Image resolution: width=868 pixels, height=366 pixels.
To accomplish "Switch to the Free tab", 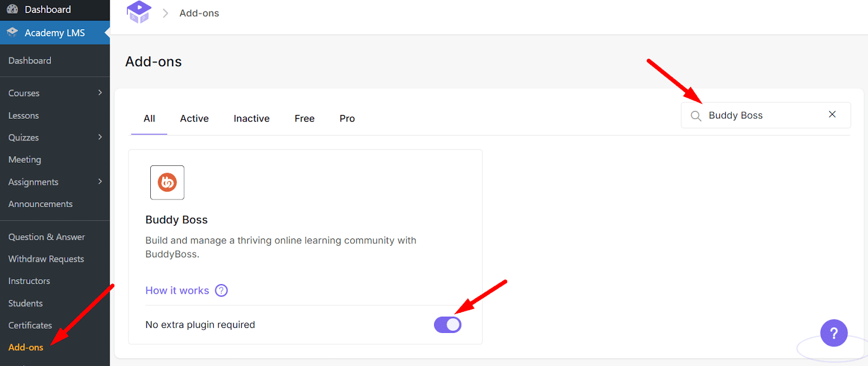I will 304,118.
